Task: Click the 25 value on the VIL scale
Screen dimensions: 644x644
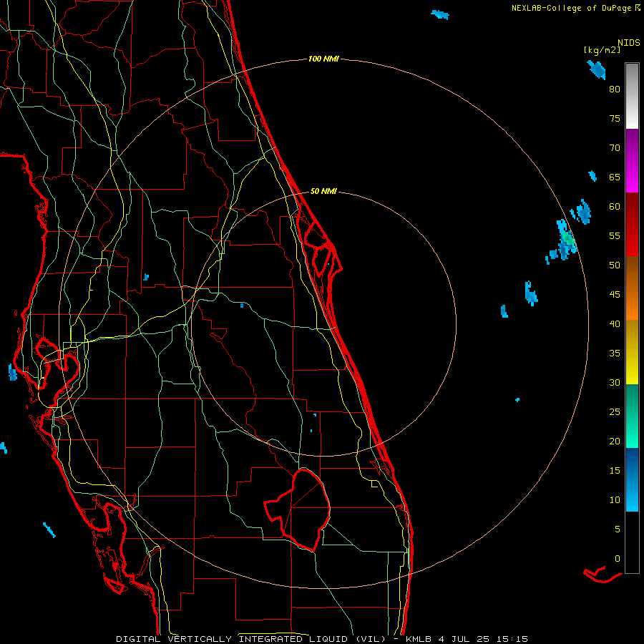Action: tap(615, 412)
